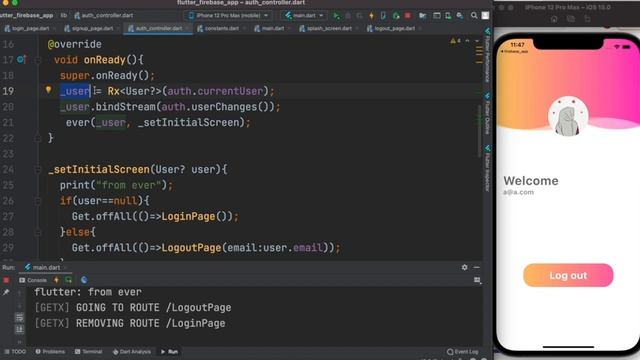
Task: Click a@a.com email text in simulator
Action: pyautogui.click(x=518, y=192)
